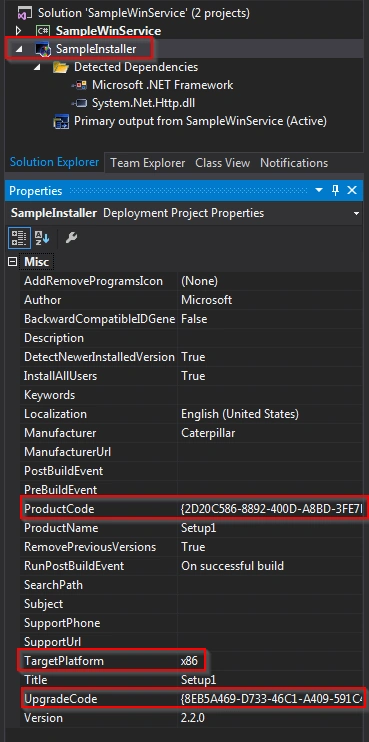
Task: Switch to Categorized property view
Action: click(19, 238)
